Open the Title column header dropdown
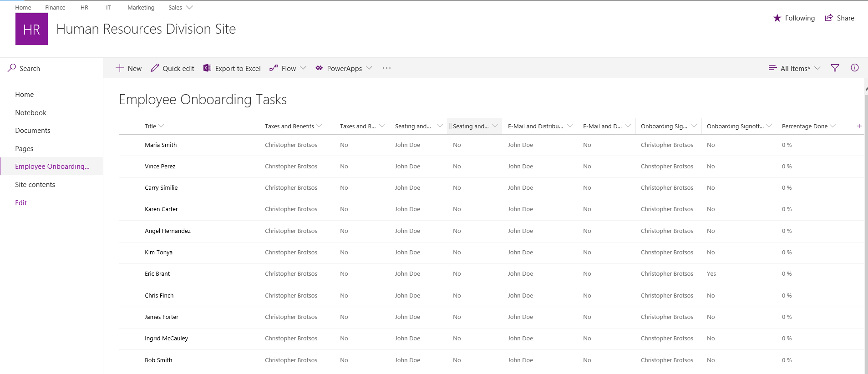This screenshot has height=374, width=868. point(161,126)
